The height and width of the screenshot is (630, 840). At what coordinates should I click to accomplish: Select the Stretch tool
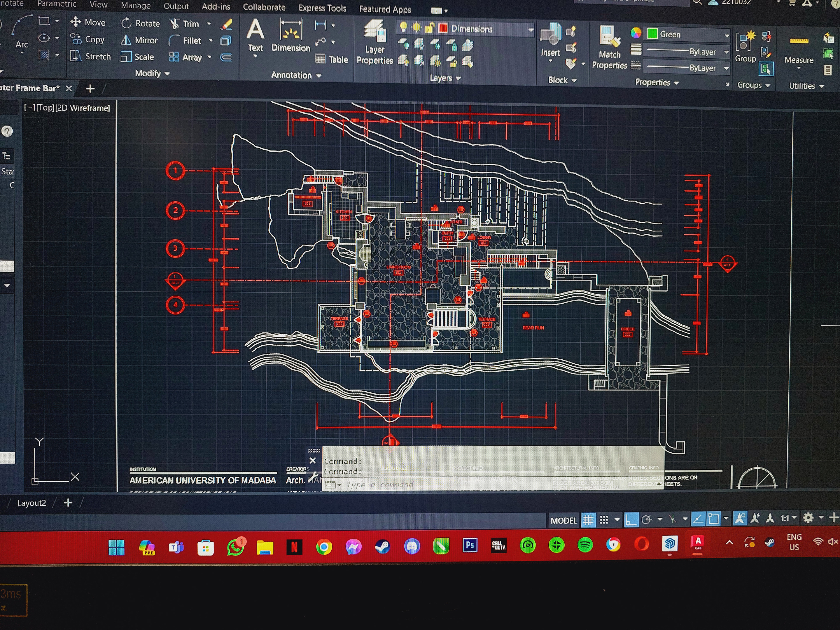pos(91,56)
